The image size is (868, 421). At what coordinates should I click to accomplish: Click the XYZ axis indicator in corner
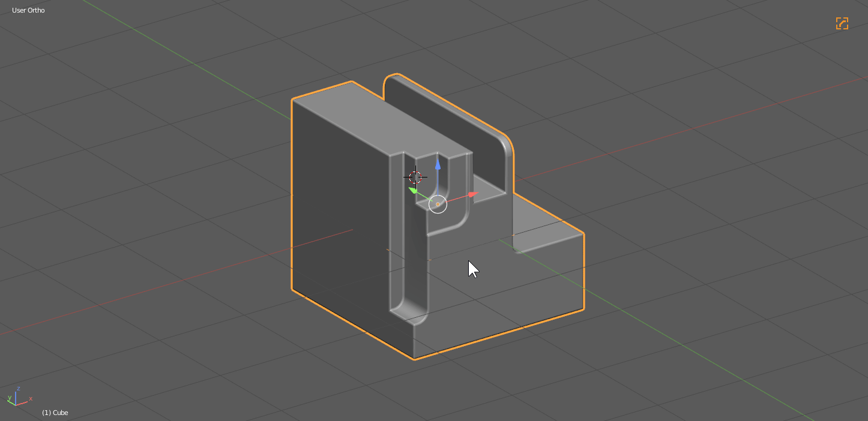point(18,397)
